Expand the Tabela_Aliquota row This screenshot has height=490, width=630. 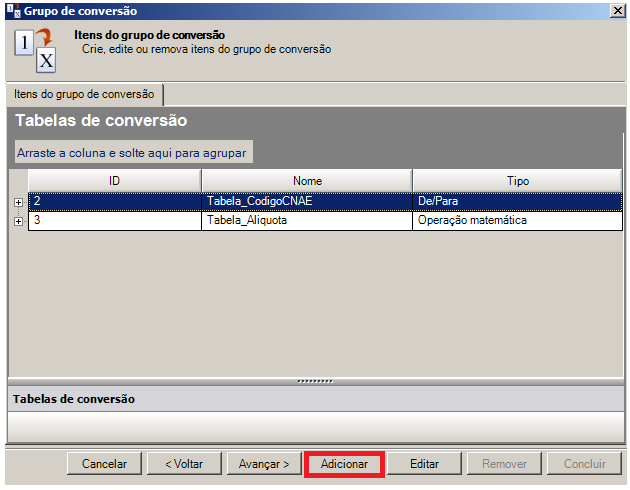pos(18,221)
